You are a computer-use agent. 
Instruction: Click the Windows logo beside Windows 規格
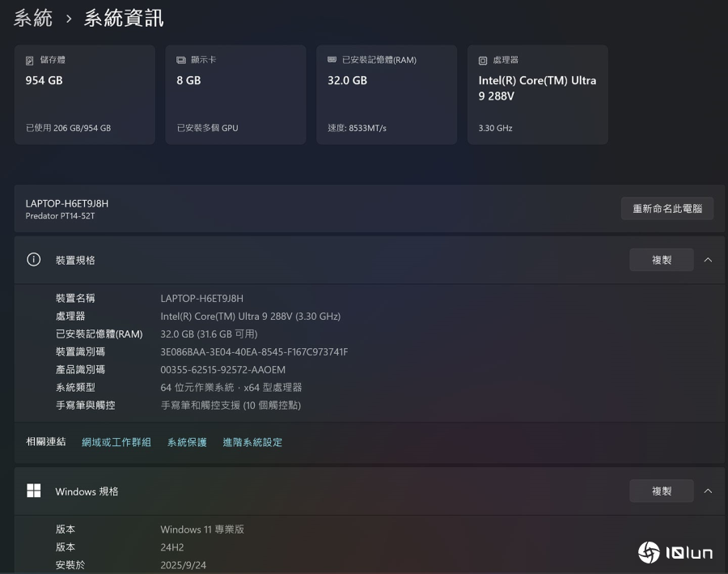click(x=34, y=491)
